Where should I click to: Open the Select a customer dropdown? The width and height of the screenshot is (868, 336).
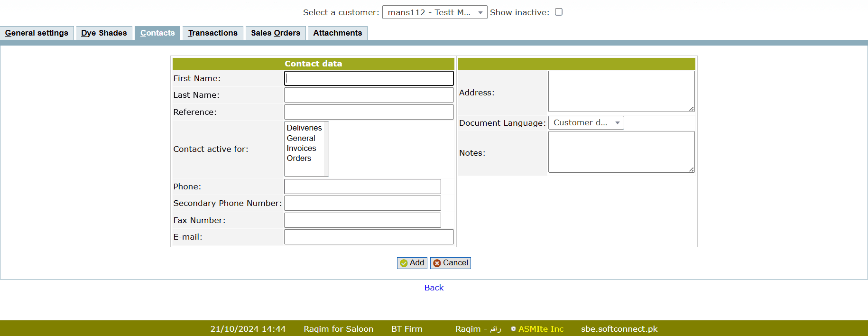point(434,12)
